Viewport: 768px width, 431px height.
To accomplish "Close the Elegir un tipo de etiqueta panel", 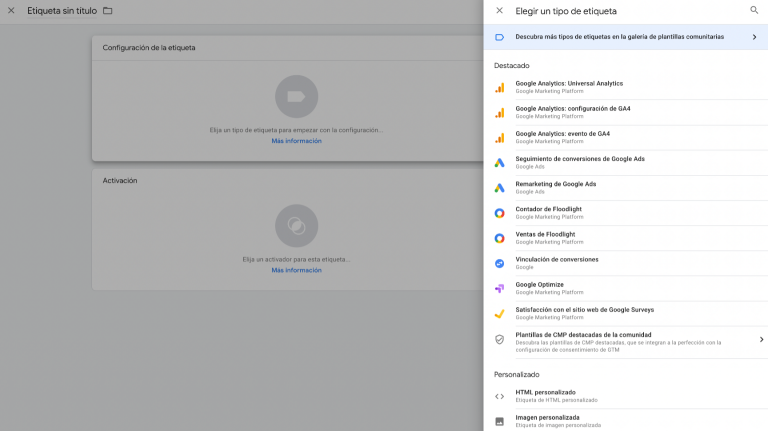I will [x=499, y=10].
